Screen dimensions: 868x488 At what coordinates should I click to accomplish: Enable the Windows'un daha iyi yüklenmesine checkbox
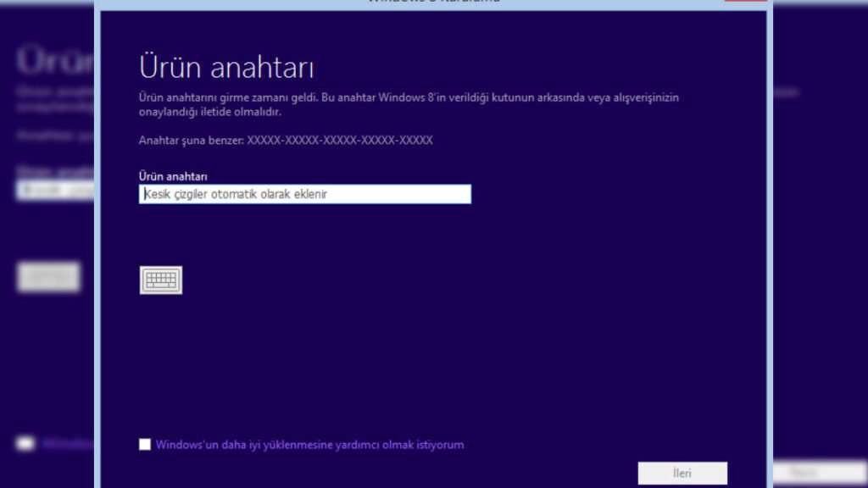pos(145,443)
